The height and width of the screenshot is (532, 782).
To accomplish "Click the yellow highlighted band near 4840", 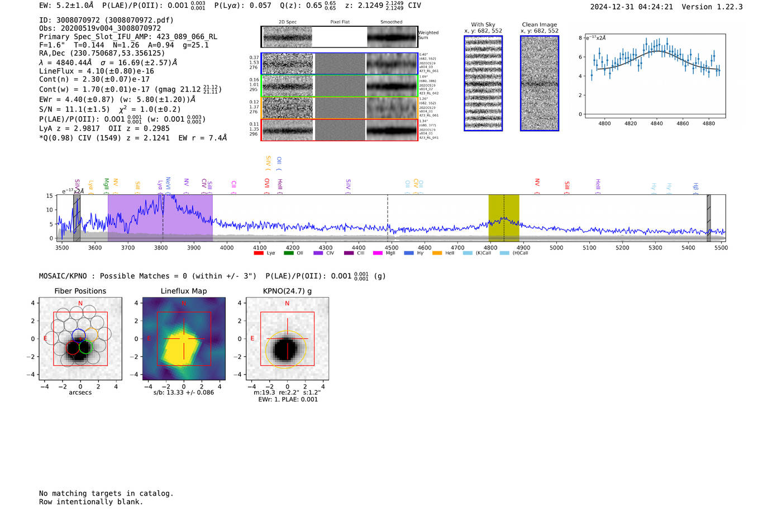I will coord(504,218).
